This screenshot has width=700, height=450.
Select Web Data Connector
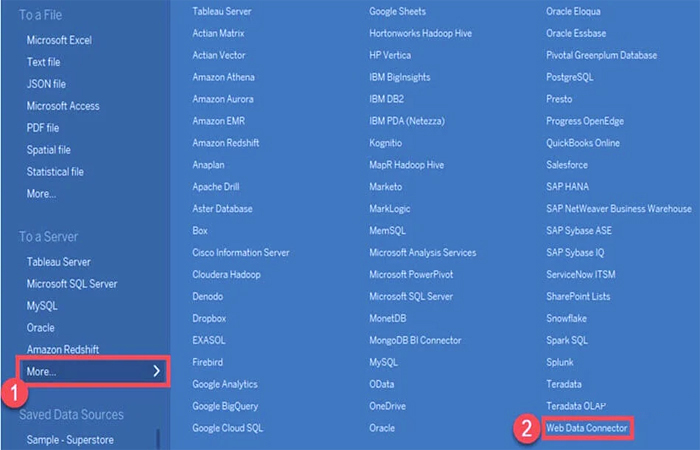tap(587, 428)
